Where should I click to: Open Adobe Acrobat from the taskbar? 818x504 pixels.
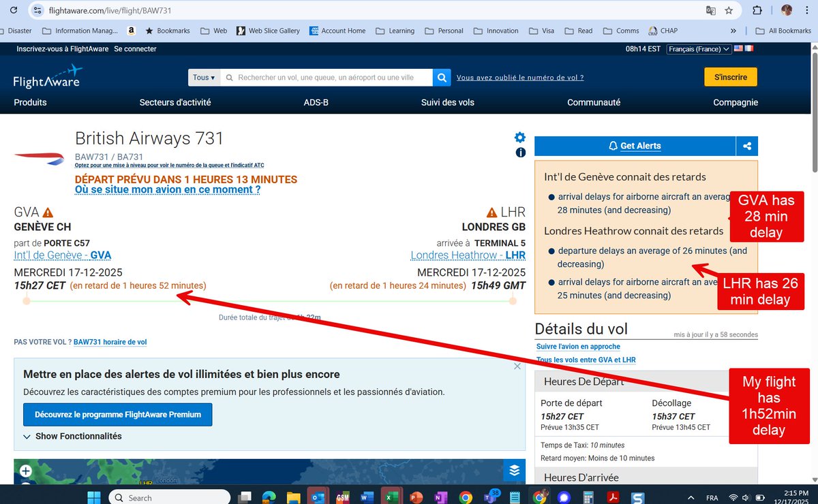613,498
